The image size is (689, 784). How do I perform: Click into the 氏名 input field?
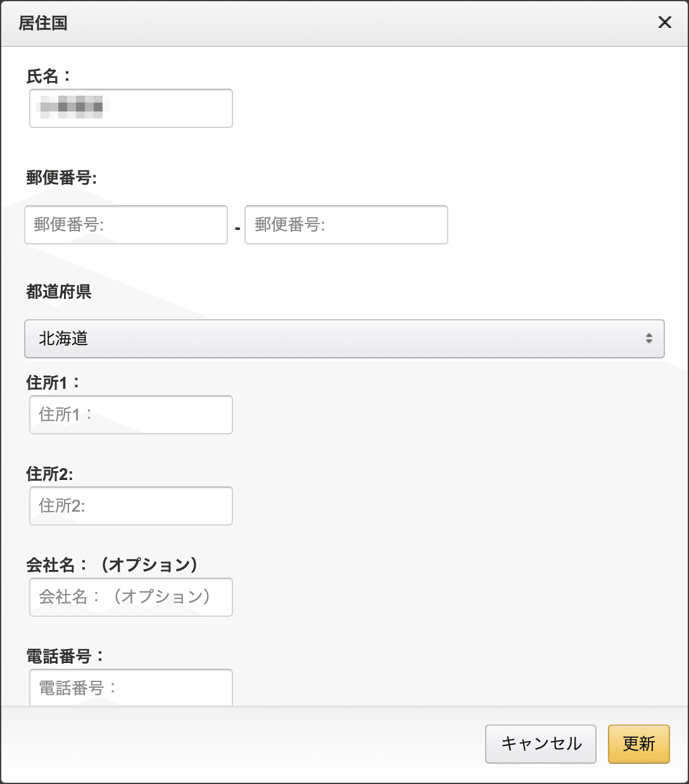tap(130, 108)
